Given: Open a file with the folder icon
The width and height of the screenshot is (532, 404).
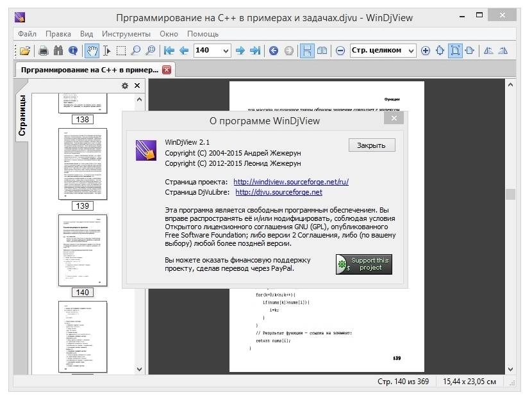Looking at the screenshot, I should (25, 51).
